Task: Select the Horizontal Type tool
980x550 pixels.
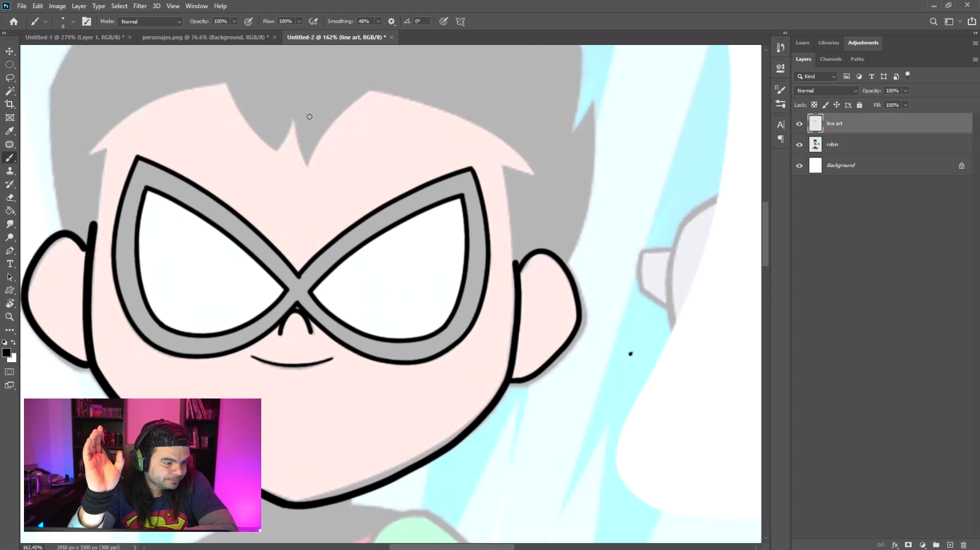Action: coord(10,264)
